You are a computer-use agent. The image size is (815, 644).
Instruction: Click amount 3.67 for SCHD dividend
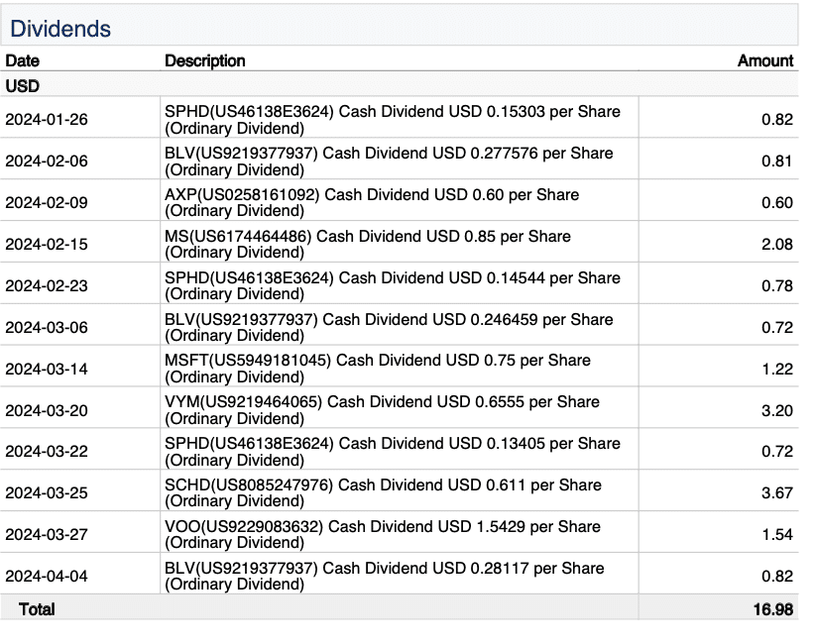click(x=777, y=492)
